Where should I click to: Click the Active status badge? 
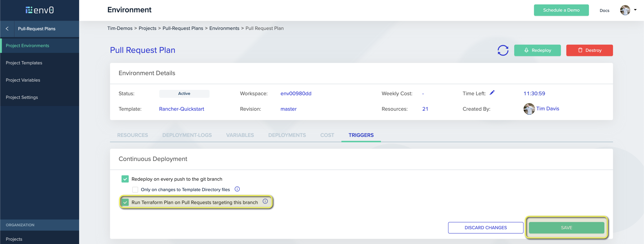pos(184,93)
